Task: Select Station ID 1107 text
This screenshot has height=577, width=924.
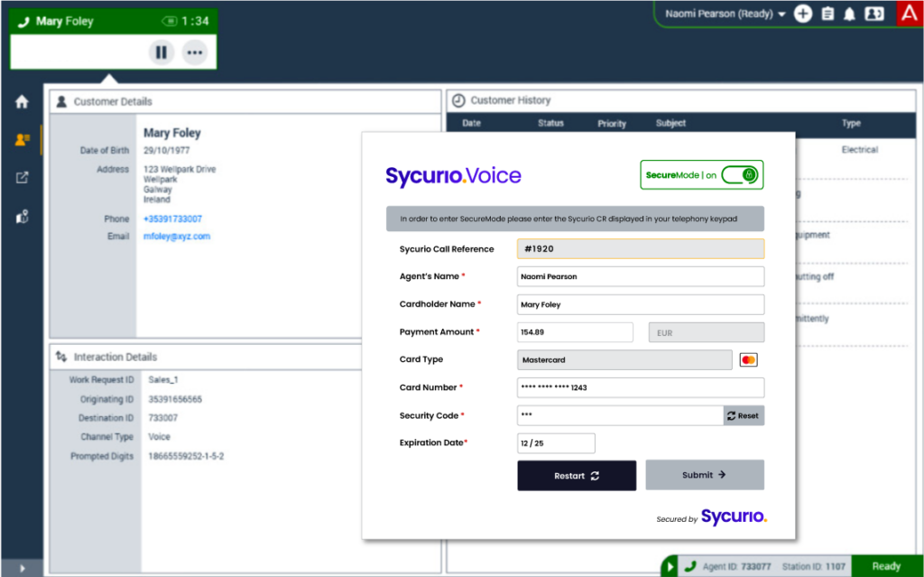Action: 813,566
